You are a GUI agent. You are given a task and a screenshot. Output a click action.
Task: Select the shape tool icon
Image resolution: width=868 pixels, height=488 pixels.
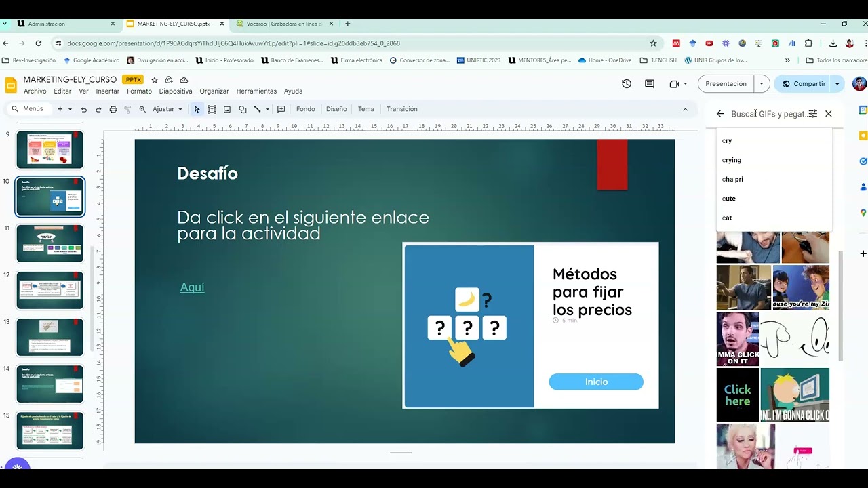click(x=242, y=109)
